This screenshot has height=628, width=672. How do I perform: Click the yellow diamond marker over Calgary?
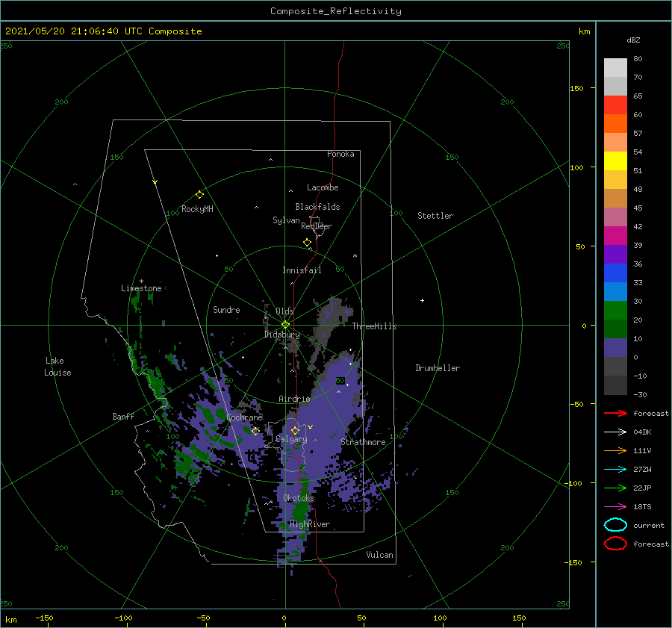point(295,430)
